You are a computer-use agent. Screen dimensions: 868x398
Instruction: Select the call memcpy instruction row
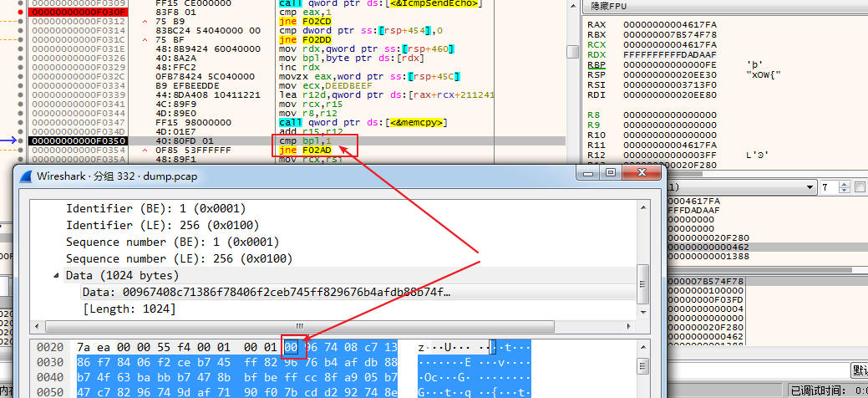pos(363,123)
